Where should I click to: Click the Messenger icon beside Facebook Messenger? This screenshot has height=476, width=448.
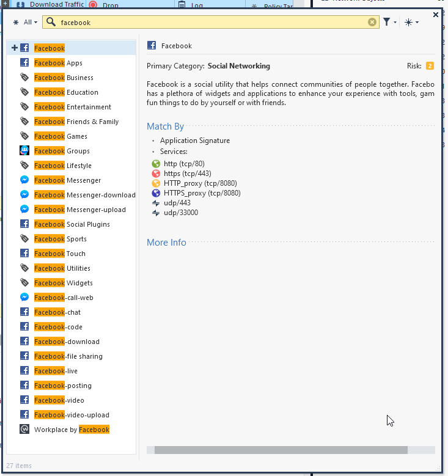(x=24, y=180)
